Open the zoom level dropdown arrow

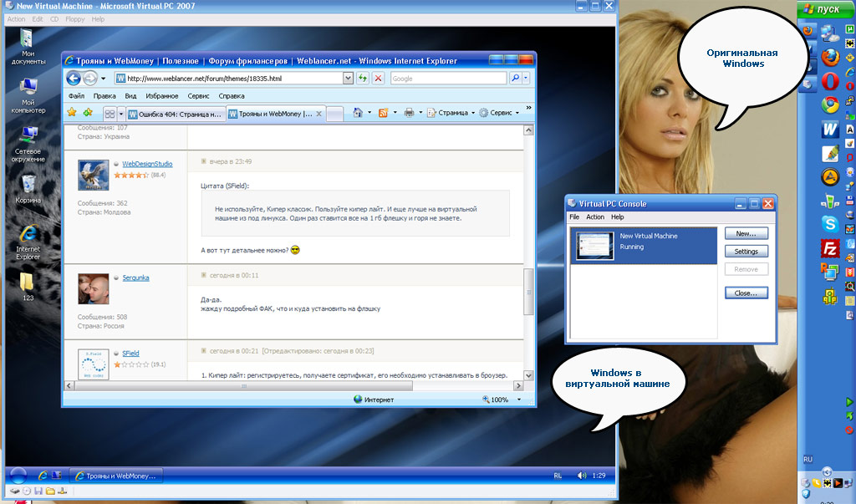tap(518, 400)
